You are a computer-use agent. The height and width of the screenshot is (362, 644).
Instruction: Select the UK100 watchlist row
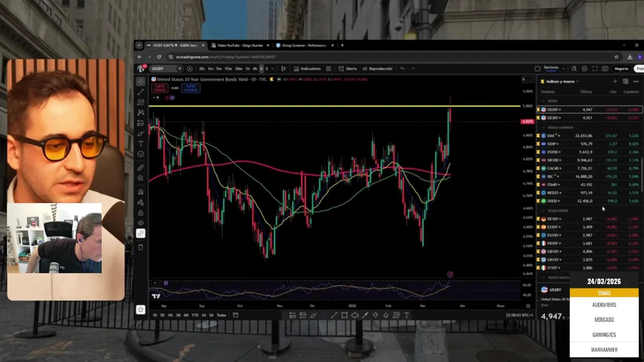tap(590, 160)
